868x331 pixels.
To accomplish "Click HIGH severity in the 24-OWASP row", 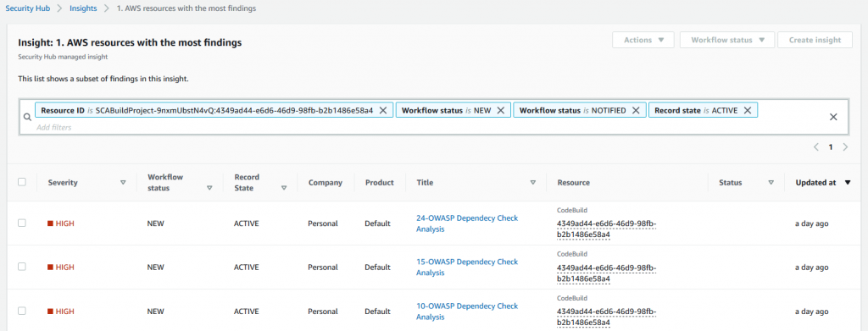I will [61, 223].
